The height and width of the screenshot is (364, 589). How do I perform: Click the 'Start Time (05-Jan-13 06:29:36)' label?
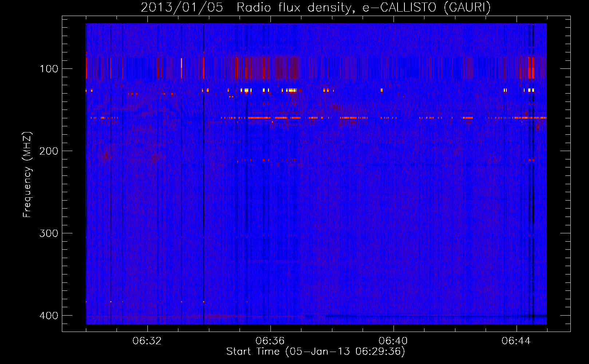point(316,352)
